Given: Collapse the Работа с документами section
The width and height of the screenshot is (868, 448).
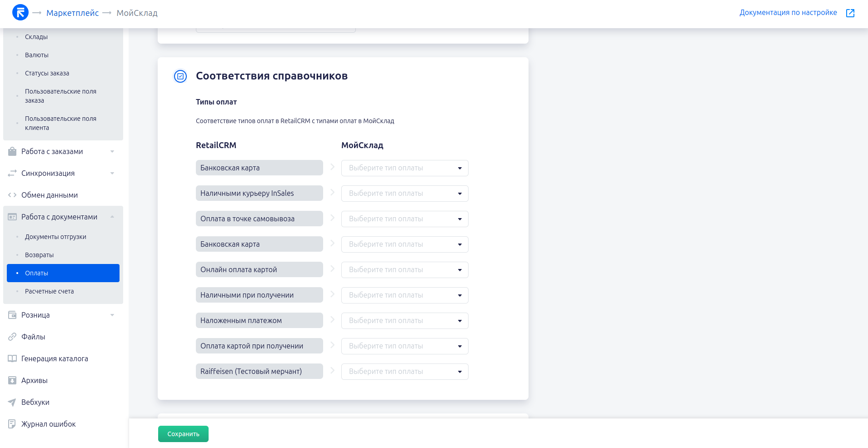Looking at the screenshot, I should 112,217.
